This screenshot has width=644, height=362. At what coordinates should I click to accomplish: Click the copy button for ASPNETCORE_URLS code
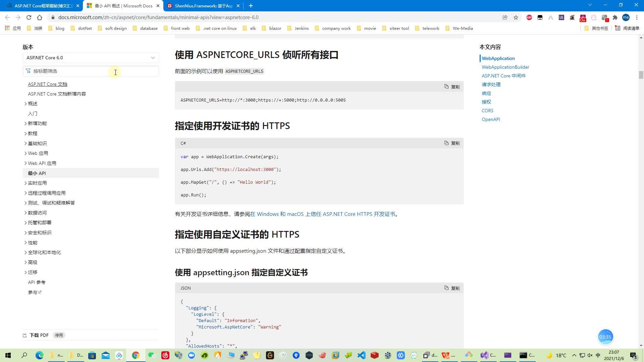pyautogui.click(x=451, y=86)
